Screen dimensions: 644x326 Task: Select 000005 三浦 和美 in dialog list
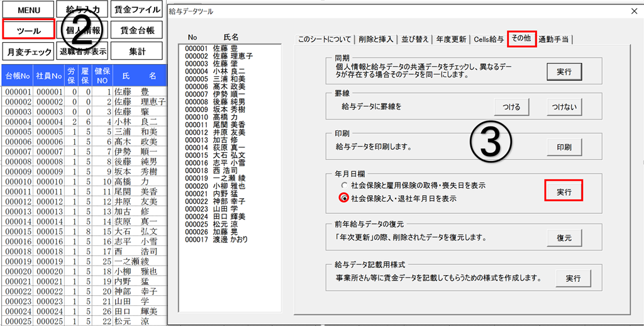coord(230,77)
